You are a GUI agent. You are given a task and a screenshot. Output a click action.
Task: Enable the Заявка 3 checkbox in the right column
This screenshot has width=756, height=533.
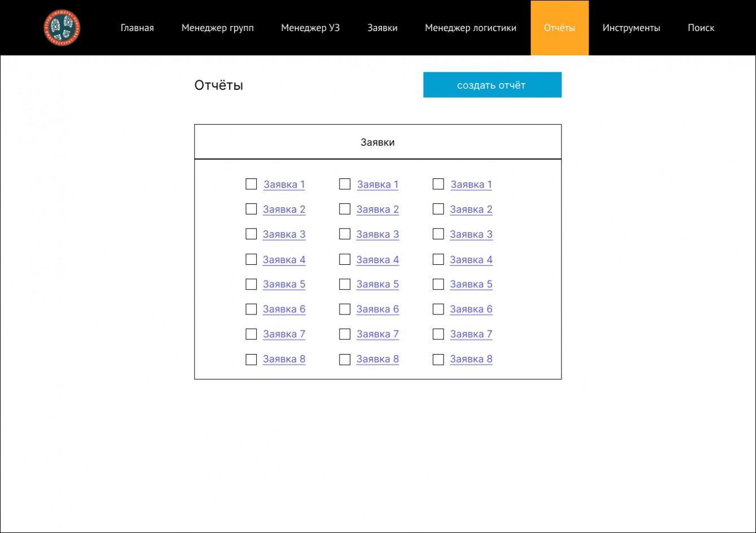pyautogui.click(x=438, y=234)
